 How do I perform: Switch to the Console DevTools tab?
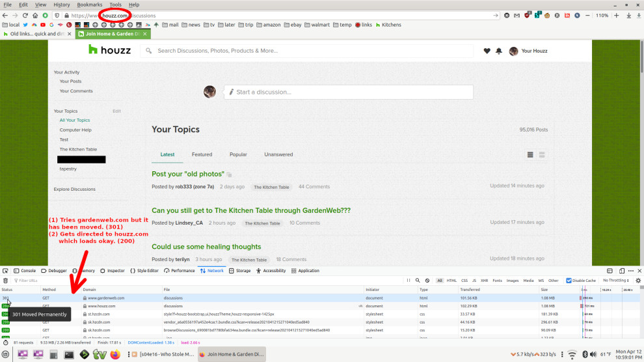[25, 271]
